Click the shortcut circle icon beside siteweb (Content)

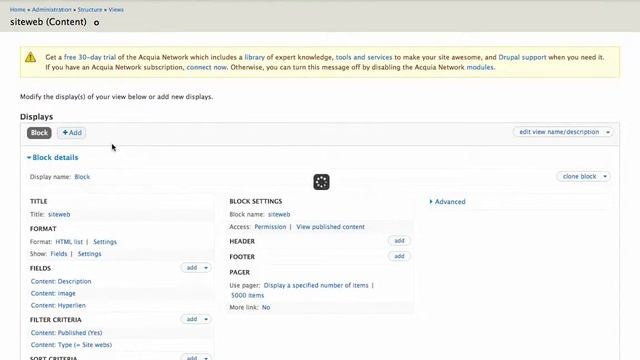[x=96, y=23]
